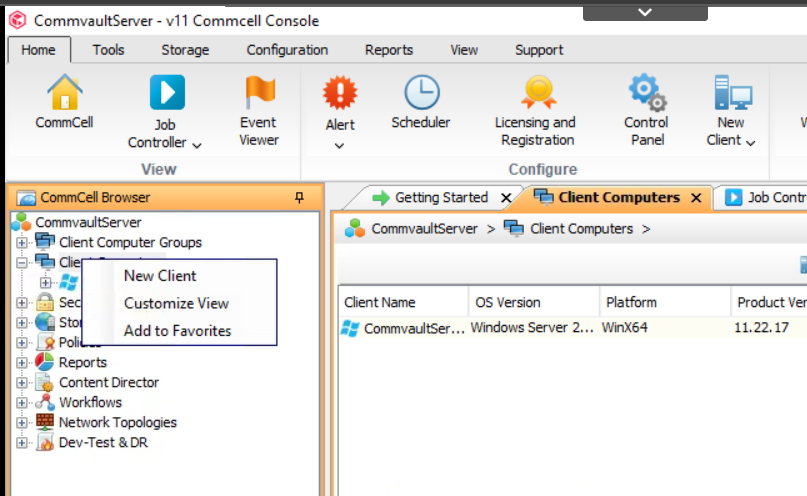Open the Job Controller icon
The width and height of the screenshot is (807, 496).
click(167, 93)
